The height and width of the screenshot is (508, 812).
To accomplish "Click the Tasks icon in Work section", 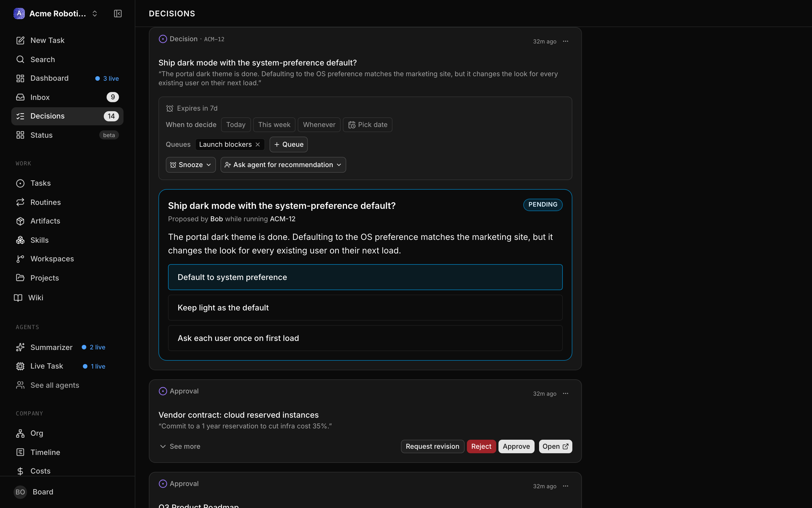I will (20, 183).
